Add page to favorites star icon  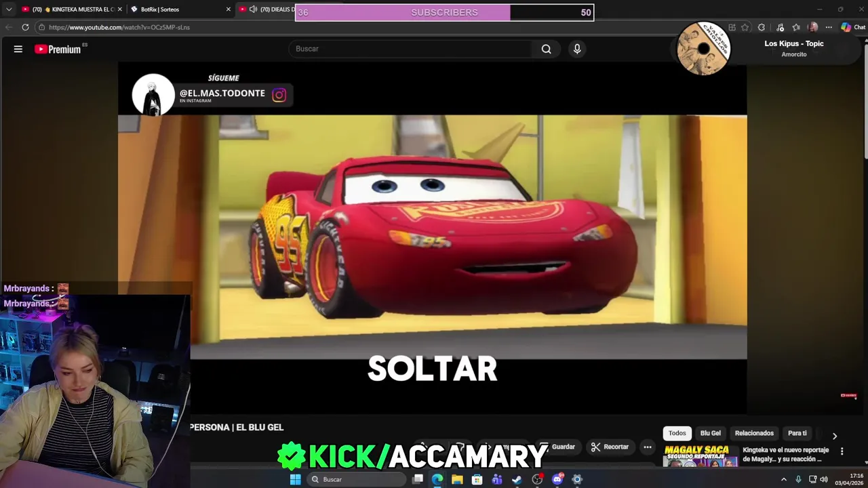(745, 27)
